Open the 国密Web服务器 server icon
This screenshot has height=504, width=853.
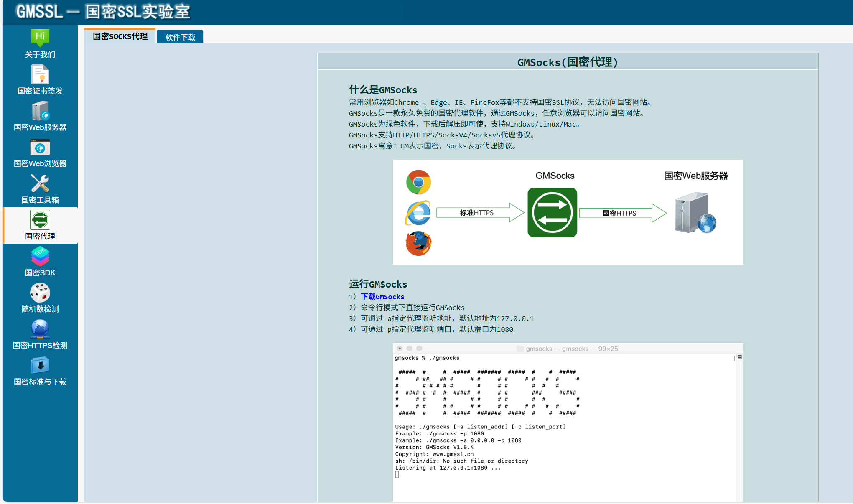[40, 111]
